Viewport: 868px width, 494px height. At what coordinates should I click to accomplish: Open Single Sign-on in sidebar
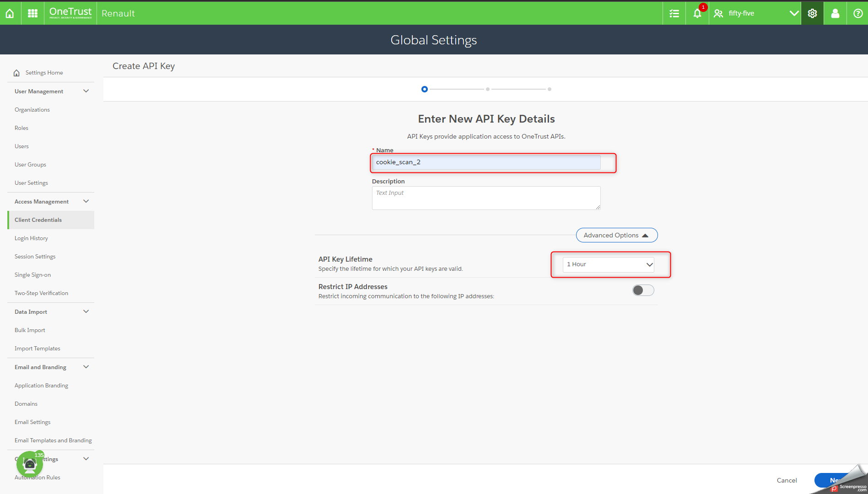coord(32,275)
